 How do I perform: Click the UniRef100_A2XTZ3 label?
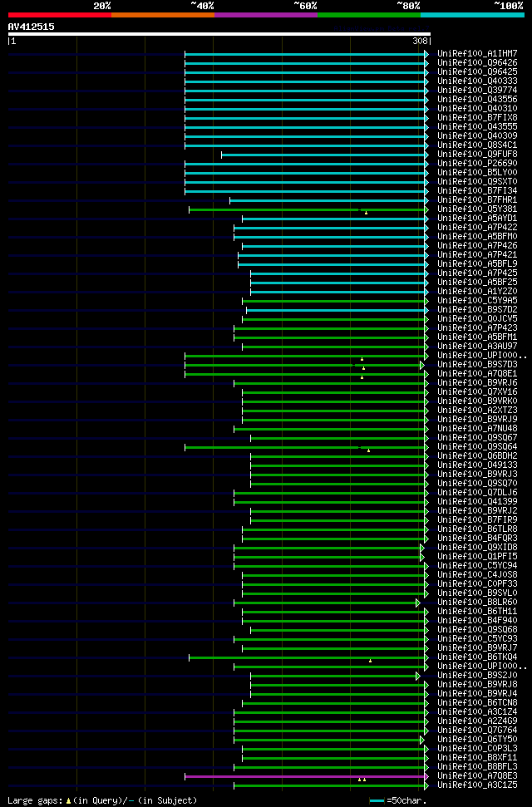tap(477, 411)
